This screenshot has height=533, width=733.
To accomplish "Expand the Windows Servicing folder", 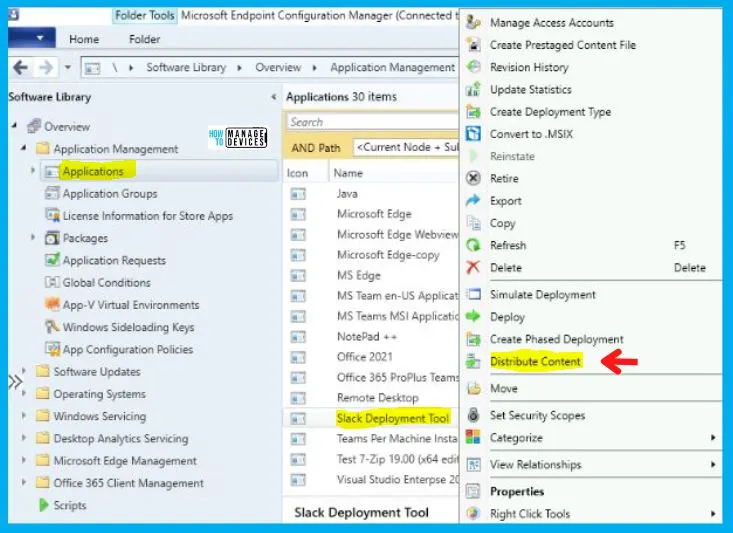I will [24, 415].
